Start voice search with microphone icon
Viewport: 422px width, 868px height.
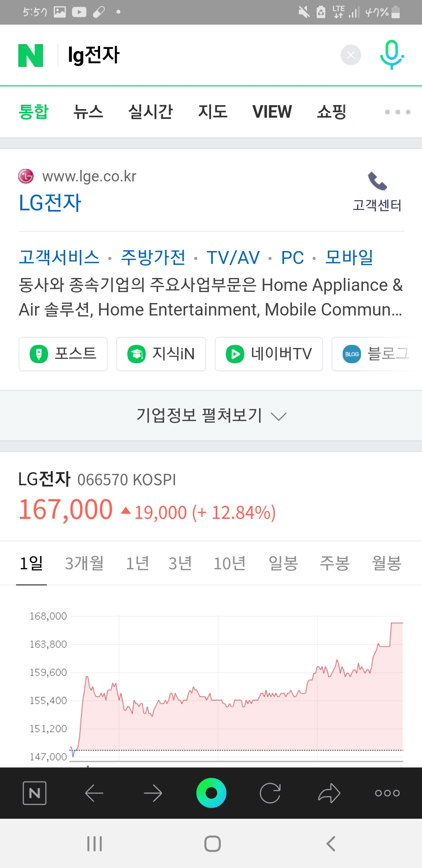click(392, 55)
